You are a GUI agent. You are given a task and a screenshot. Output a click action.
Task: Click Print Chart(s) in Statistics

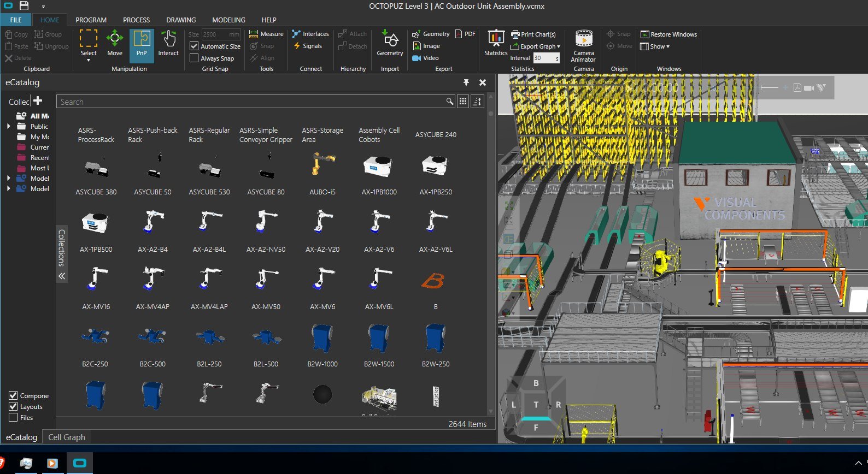533,34
